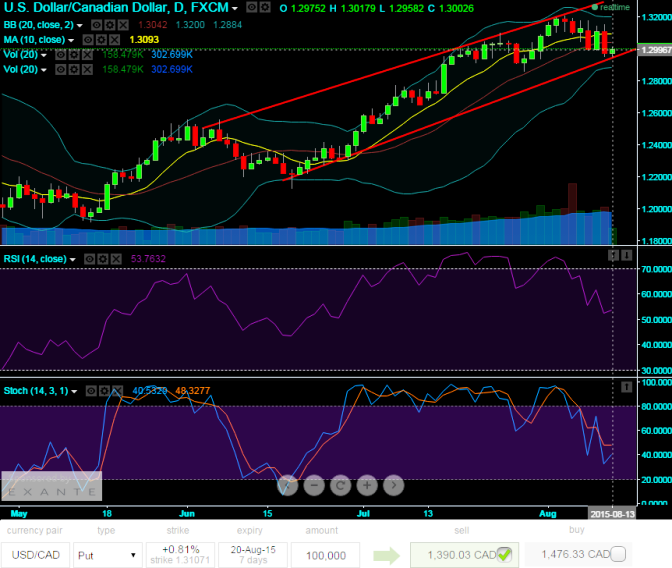The width and height of the screenshot is (672, 568).
Task: Open BB (20, close, 2) settings gear
Action: 110,25
